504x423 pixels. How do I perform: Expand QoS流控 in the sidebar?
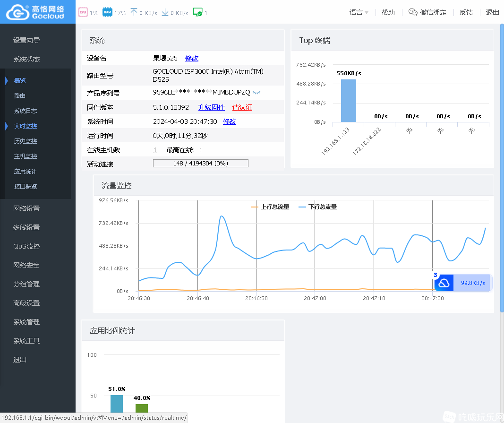[x=26, y=246]
